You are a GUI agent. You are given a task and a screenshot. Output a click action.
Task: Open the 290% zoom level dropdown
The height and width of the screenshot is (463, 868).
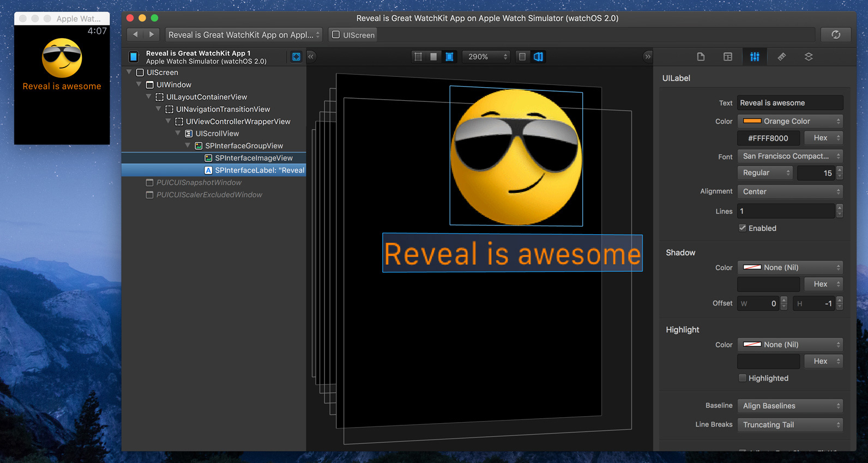pos(486,57)
